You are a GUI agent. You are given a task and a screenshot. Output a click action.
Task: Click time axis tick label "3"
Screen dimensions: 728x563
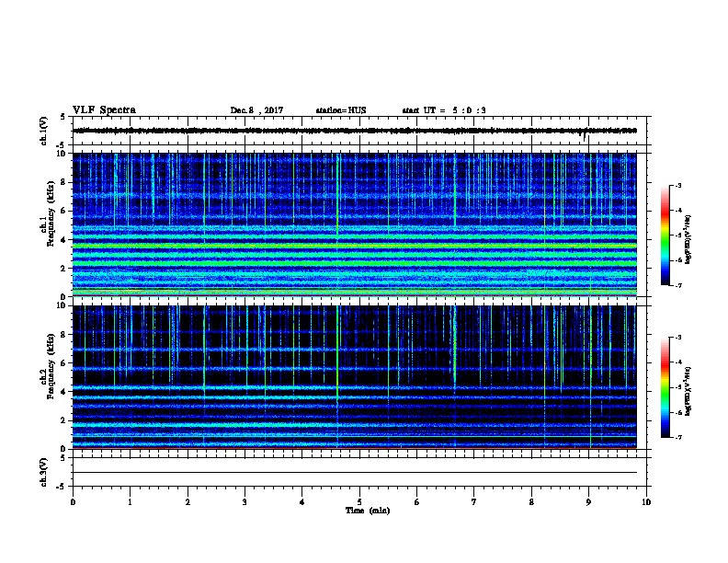pos(245,502)
